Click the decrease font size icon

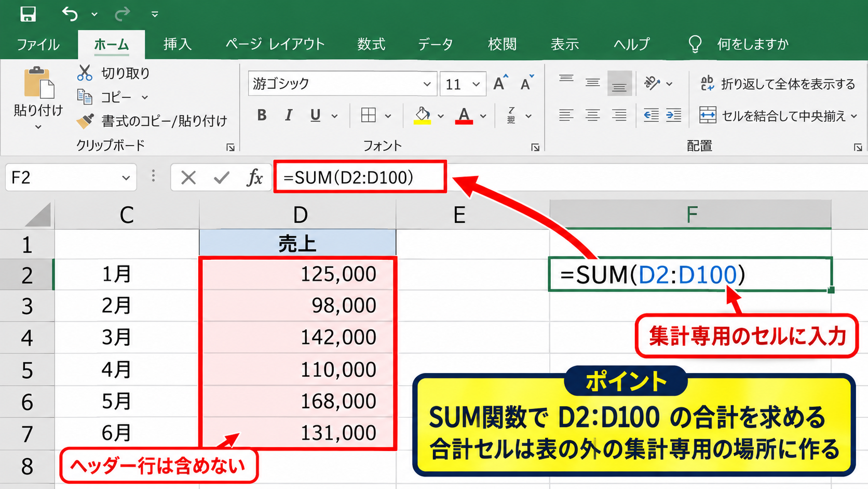point(527,83)
